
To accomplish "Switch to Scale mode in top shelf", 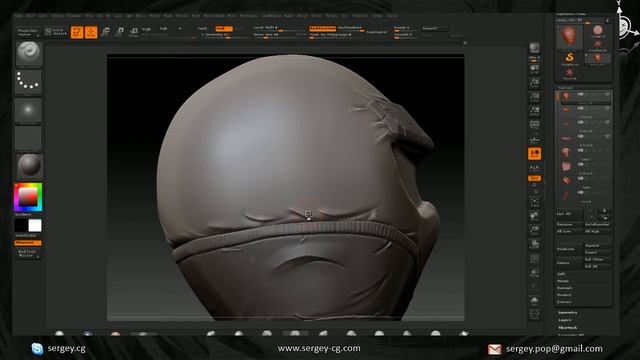I will (x=120, y=32).
